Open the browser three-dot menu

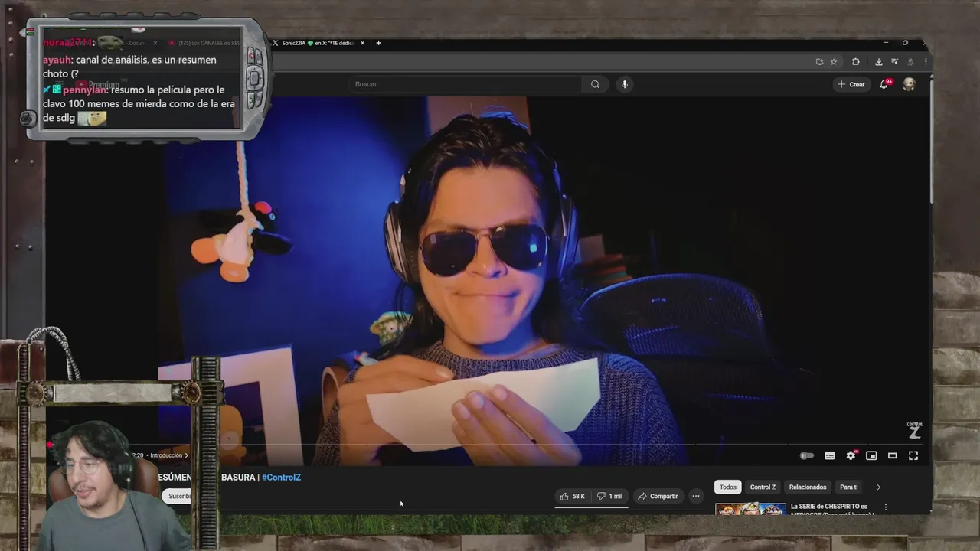point(926,62)
